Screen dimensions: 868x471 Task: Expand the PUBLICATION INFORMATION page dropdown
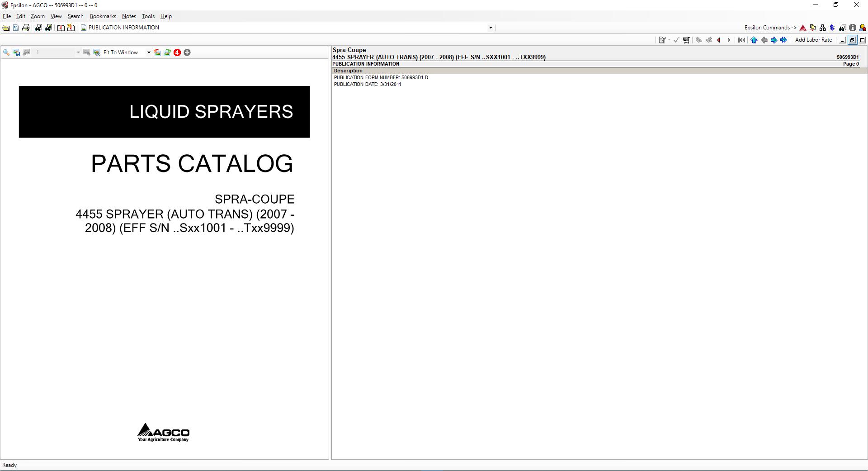coord(491,28)
